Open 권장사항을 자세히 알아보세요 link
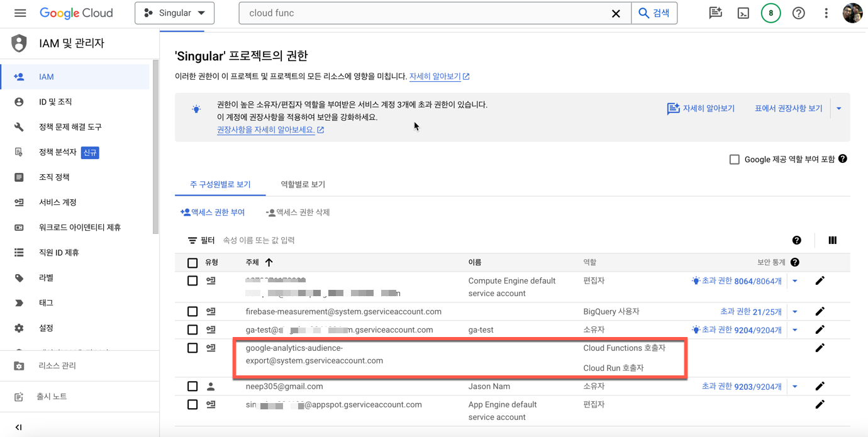868x437 pixels. (x=270, y=130)
